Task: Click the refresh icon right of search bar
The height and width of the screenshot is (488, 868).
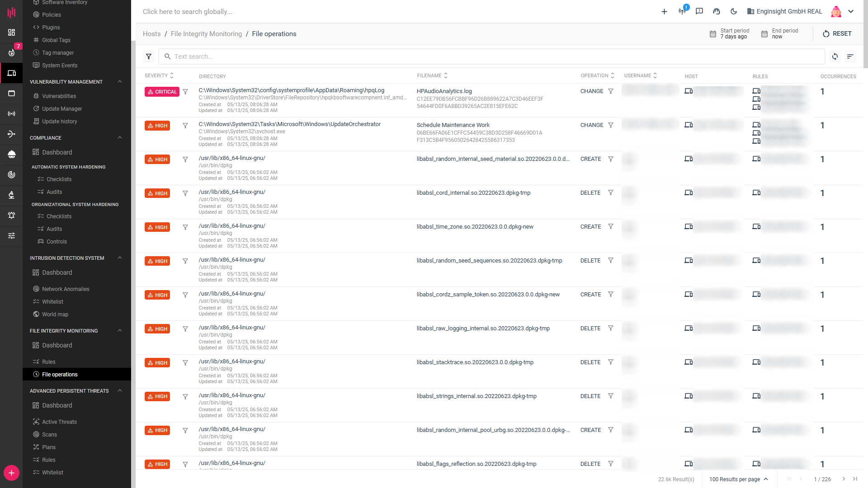Action: tap(835, 56)
